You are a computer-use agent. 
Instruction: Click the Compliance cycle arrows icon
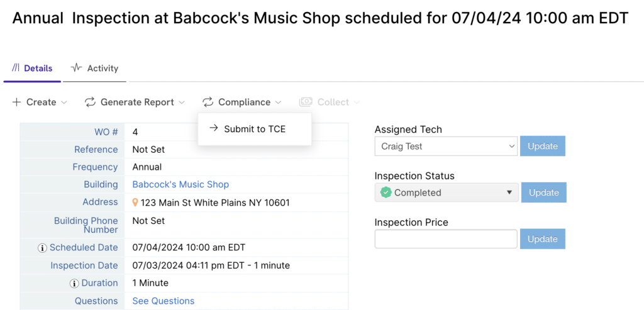tap(208, 102)
